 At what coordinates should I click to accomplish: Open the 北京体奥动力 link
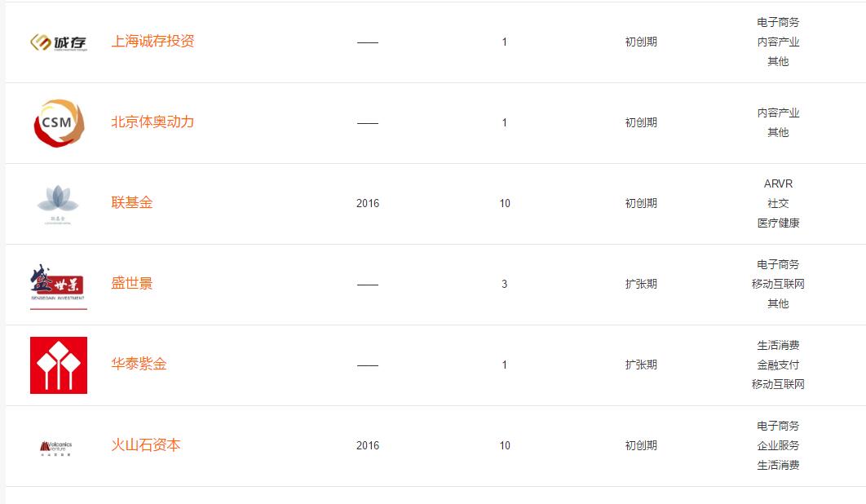[x=152, y=122]
